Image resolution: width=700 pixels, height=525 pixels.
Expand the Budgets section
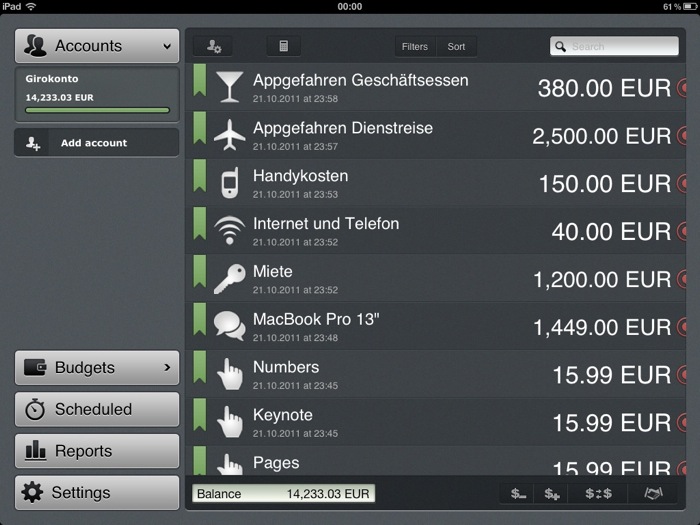tap(97, 367)
